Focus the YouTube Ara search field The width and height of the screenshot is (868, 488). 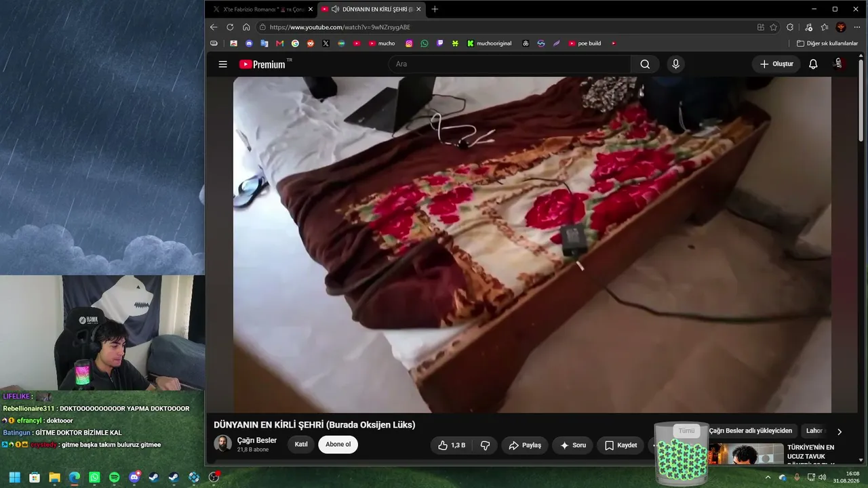509,64
